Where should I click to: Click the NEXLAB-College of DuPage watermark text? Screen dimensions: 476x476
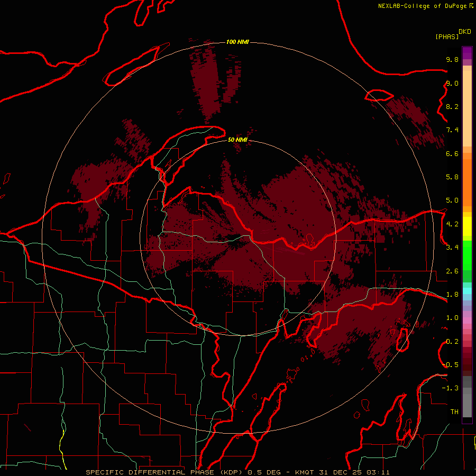click(x=425, y=6)
